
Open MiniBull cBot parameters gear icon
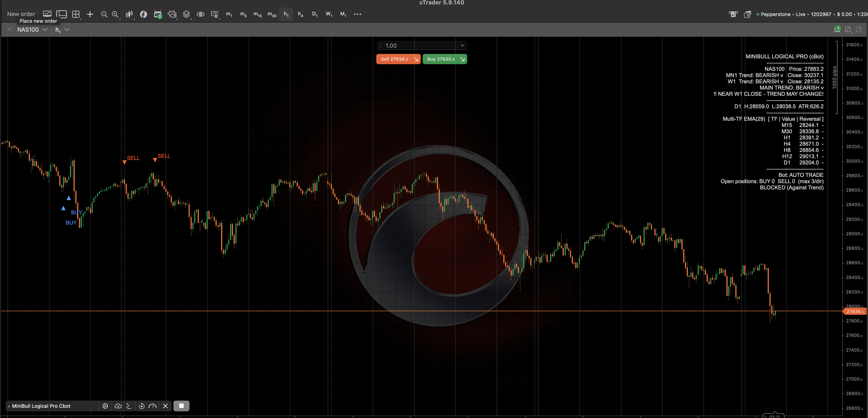coord(105,406)
